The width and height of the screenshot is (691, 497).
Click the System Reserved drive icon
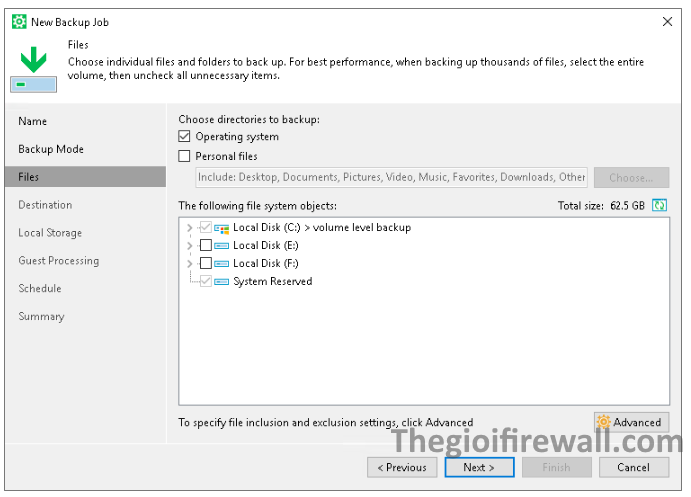click(x=221, y=282)
